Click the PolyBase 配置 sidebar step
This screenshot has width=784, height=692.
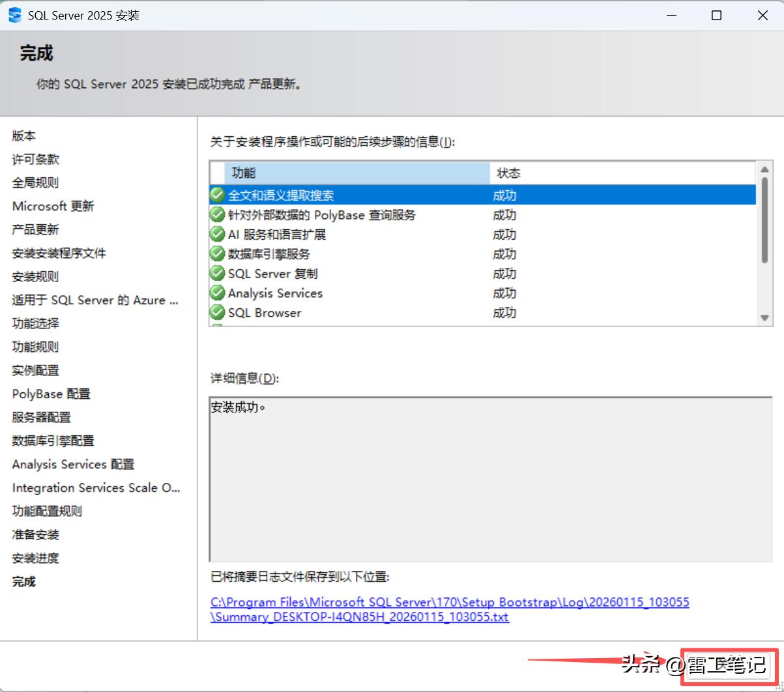click(51, 394)
